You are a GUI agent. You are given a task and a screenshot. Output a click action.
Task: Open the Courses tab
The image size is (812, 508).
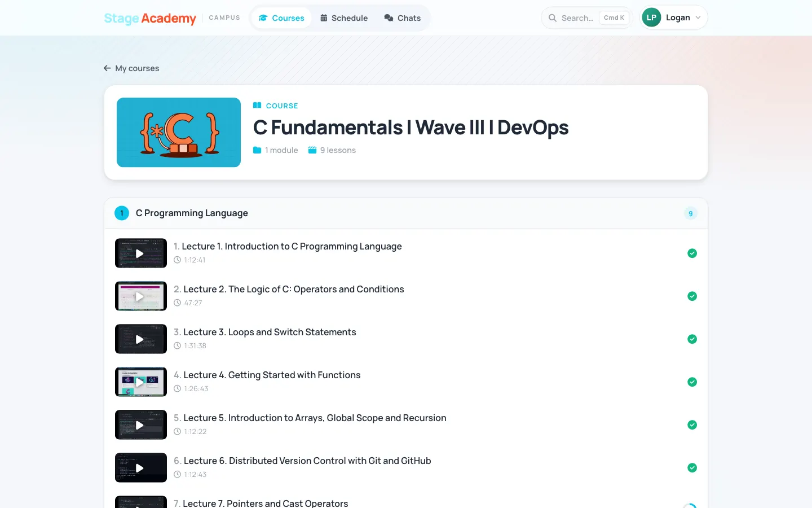pyautogui.click(x=281, y=18)
